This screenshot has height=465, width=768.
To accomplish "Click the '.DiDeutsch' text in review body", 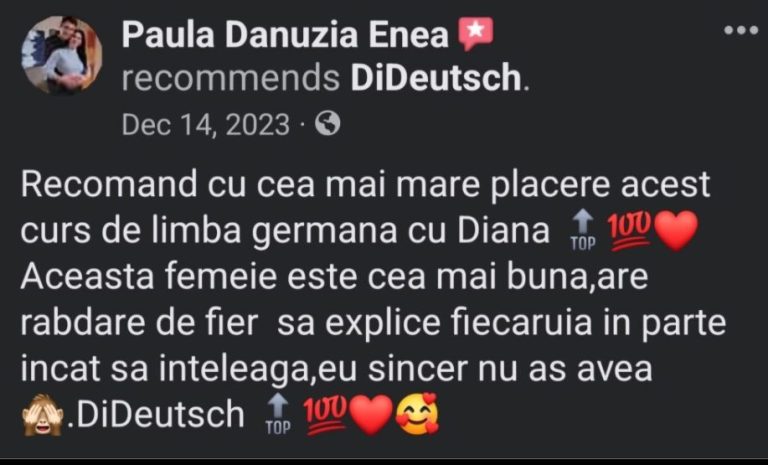I will pos(155,415).
